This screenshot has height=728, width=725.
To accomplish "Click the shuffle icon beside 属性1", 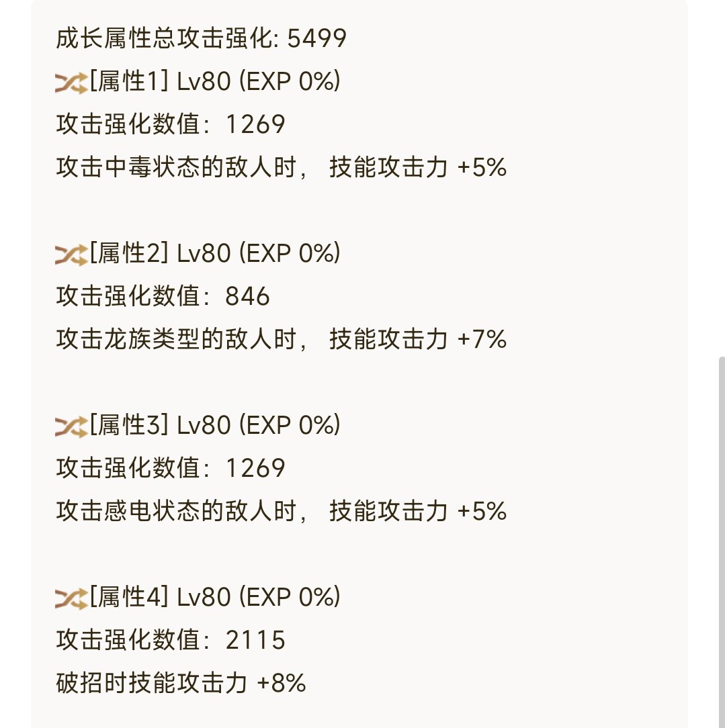I will tap(71, 83).
